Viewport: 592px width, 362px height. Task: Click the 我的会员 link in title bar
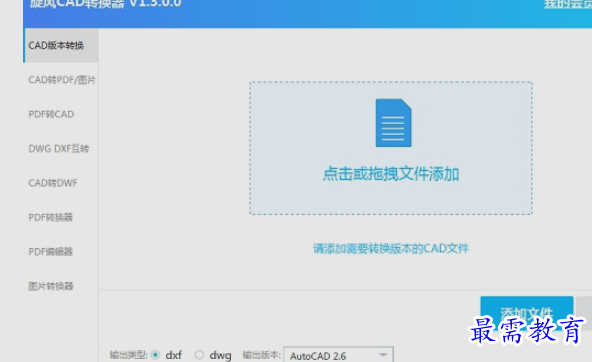[x=567, y=4]
